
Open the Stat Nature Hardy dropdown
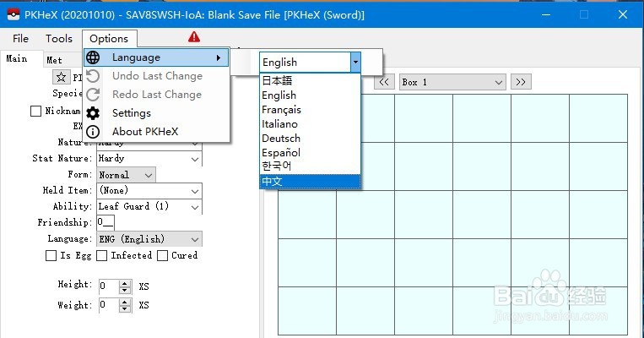149,159
